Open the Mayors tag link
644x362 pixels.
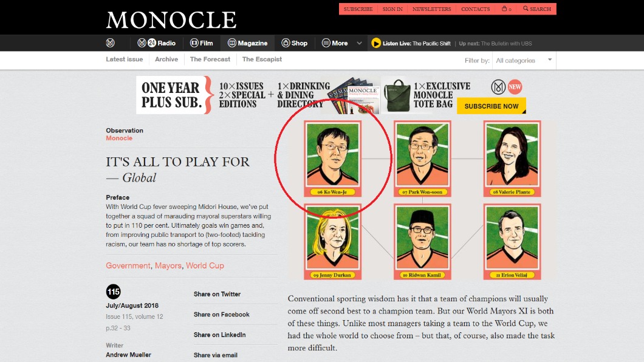[168, 265]
